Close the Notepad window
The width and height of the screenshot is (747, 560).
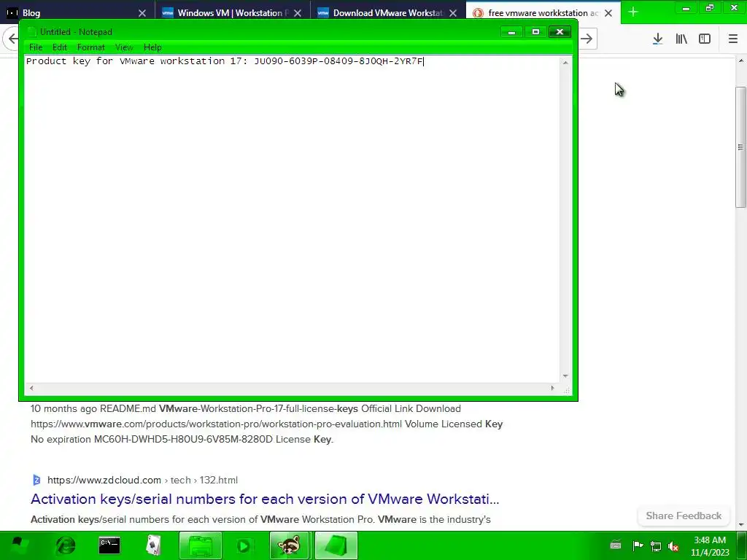click(x=560, y=32)
